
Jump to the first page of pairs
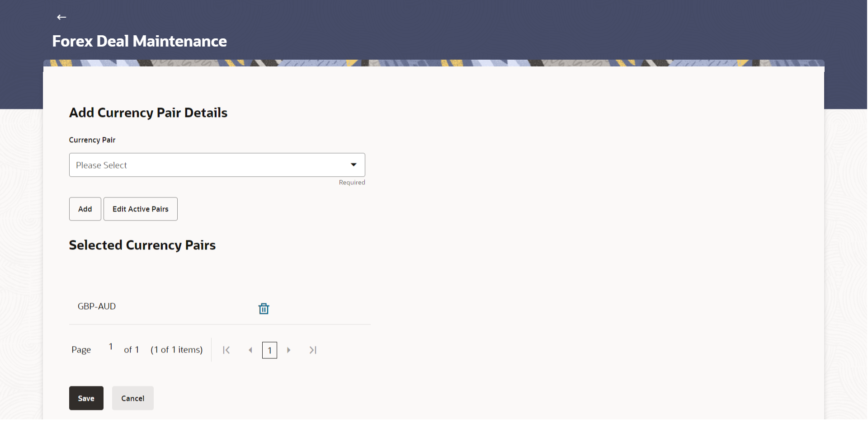coord(226,350)
